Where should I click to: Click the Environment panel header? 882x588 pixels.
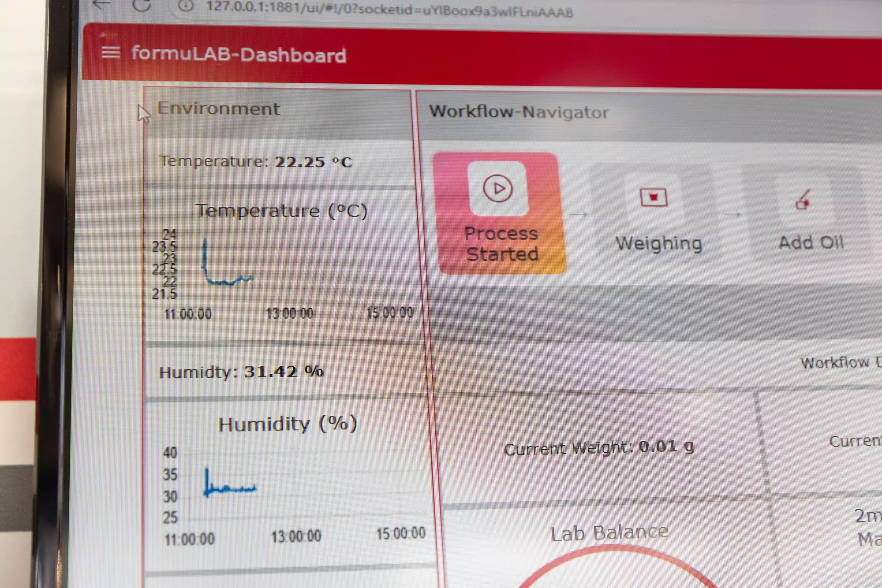[x=219, y=108]
